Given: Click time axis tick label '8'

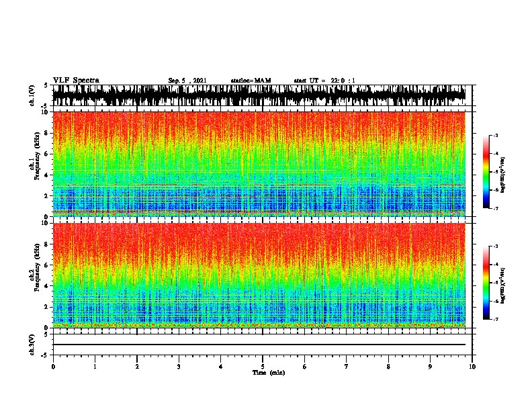Looking at the screenshot, I should [x=388, y=367].
